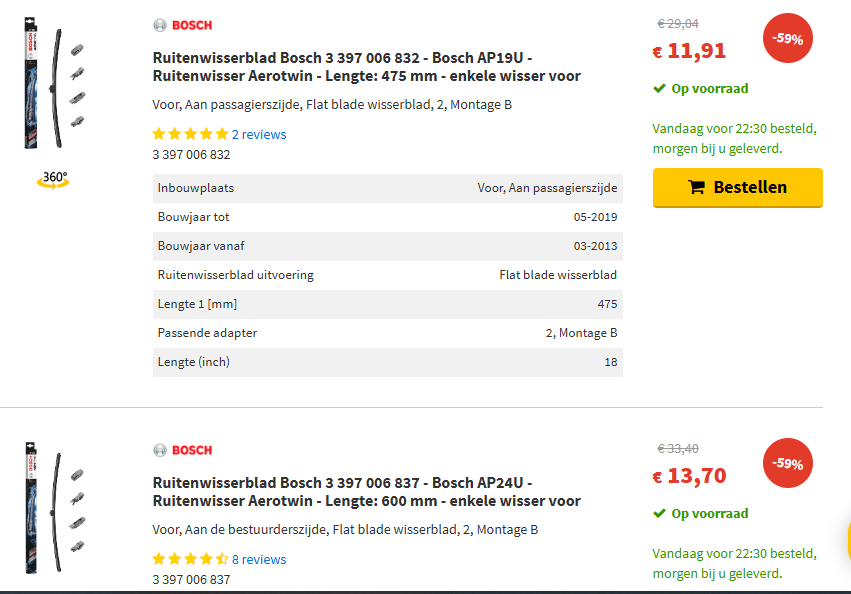Viewport: 851px width, 594px height.
Task: Open the AP24U wiper product thumbnail
Action: (x=54, y=508)
